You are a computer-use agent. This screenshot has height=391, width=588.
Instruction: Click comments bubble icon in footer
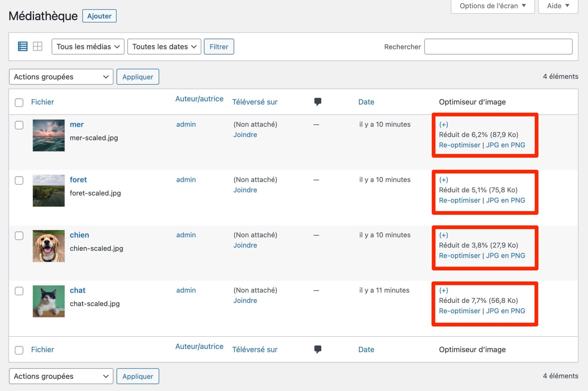pyautogui.click(x=318, y=349)
